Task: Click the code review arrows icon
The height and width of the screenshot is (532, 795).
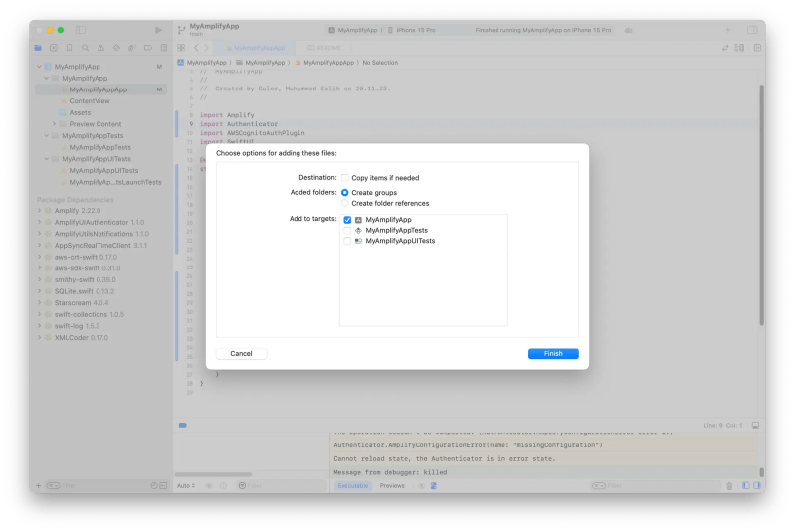Action: pyautogui.click(x=725, y=48)
